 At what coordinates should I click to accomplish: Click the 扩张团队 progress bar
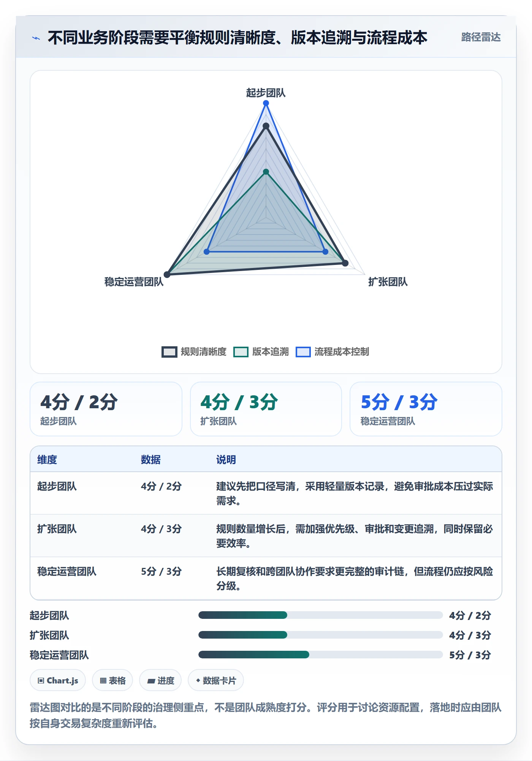point(321,635)
